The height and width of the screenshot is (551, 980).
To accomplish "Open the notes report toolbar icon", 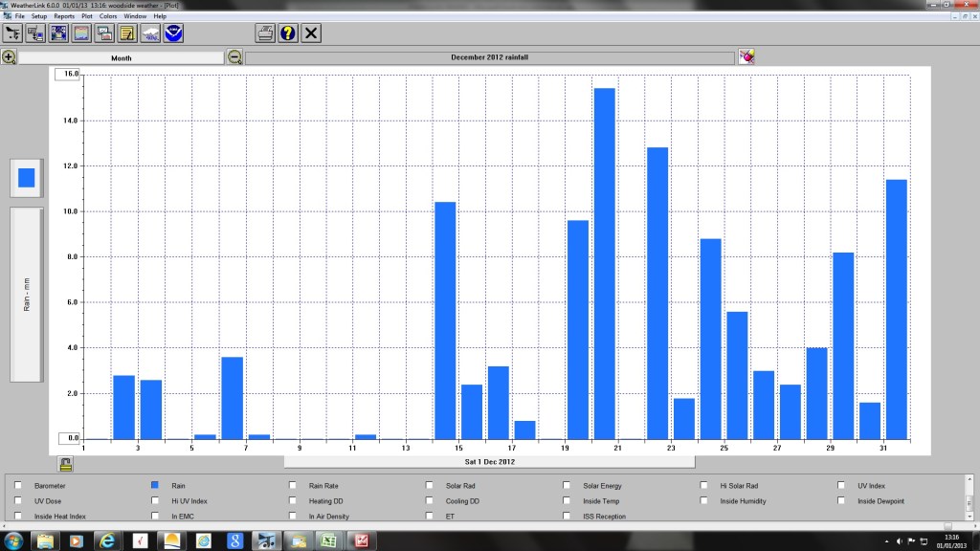I will coord(125,33).
